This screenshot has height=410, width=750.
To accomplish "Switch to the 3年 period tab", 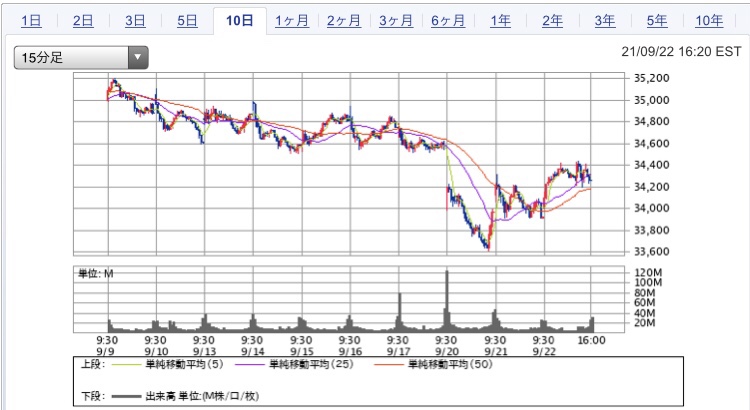I will (605, 21).
